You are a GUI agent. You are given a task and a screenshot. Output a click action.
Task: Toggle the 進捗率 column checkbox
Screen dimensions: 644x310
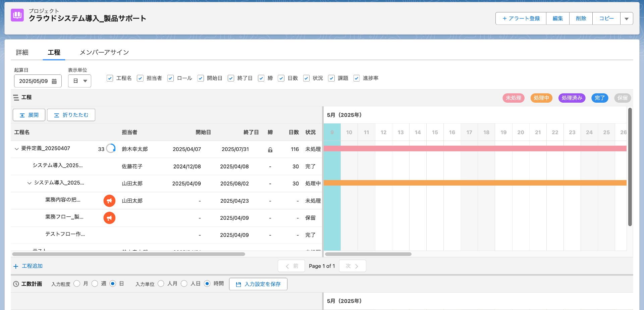point(357,78)
